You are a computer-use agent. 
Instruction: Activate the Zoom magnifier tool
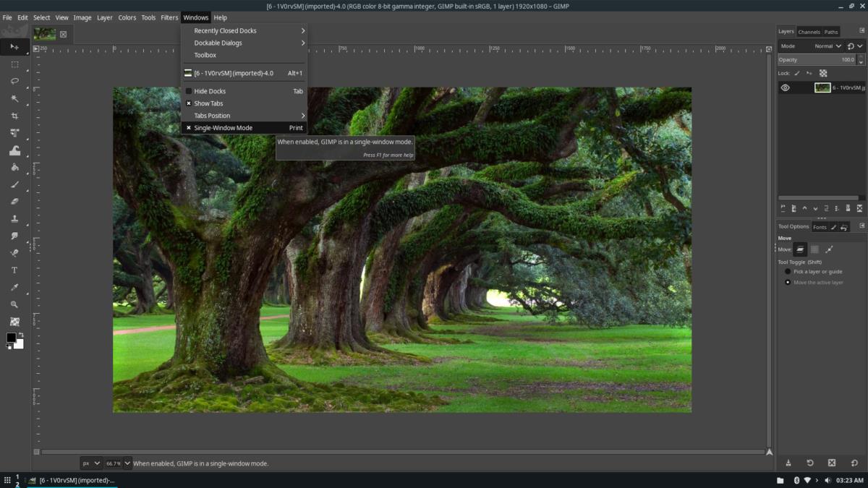[14, 304]
